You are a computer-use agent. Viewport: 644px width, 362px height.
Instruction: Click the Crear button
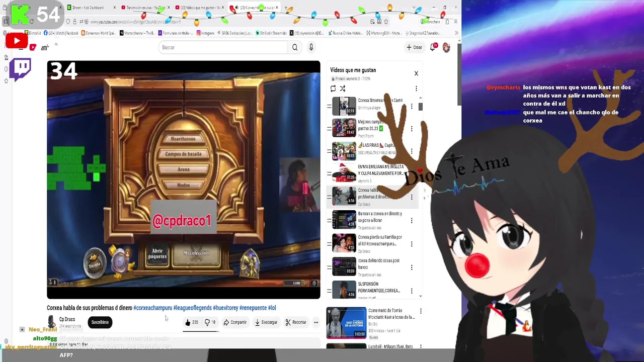pyautogui.click(x=415, y=47)
